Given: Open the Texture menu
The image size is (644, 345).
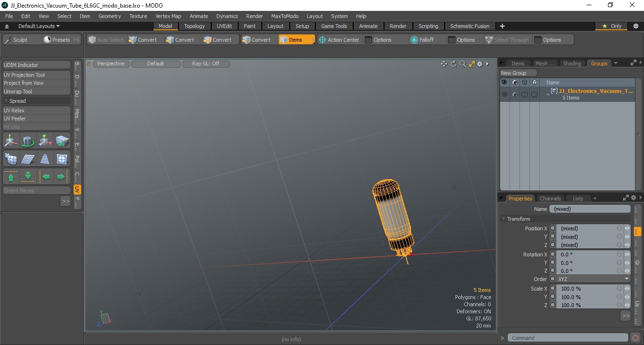Looking at the screenshot, I should click(x=138, y=16).
